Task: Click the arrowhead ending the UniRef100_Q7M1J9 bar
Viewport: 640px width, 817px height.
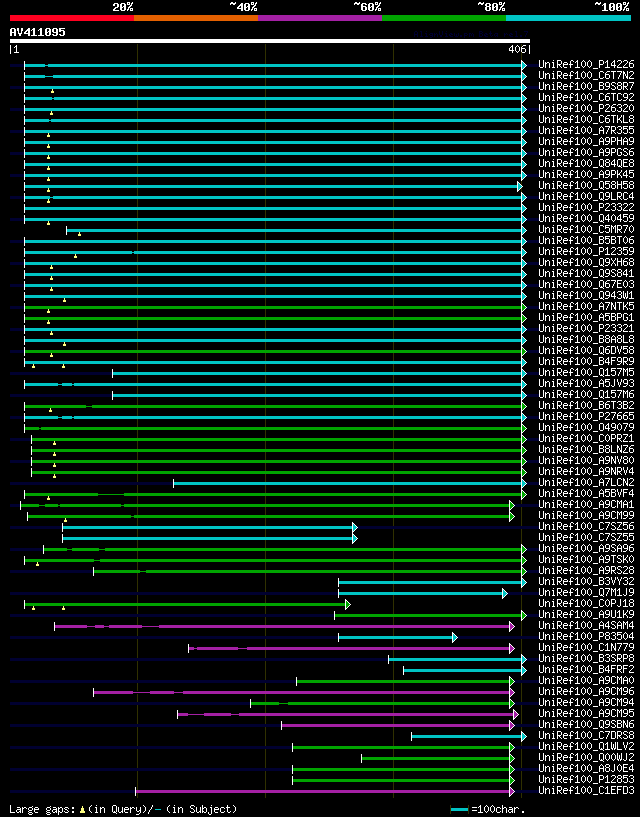Action: pos(504,593)
